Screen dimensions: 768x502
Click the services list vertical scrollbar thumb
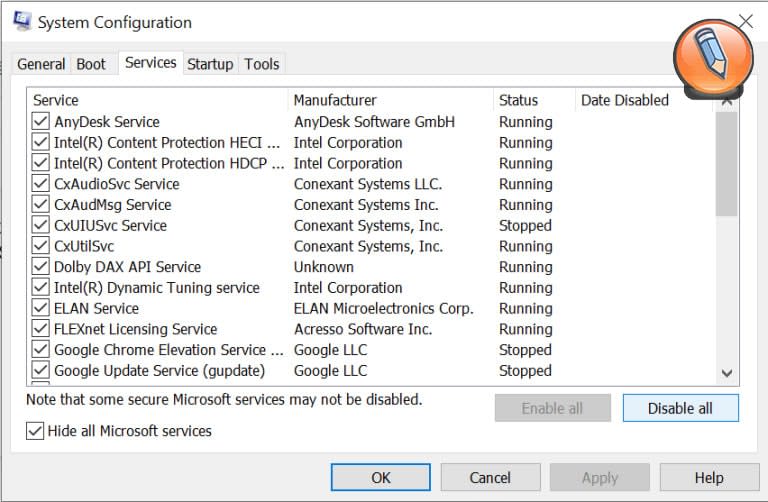pos(727,165)
